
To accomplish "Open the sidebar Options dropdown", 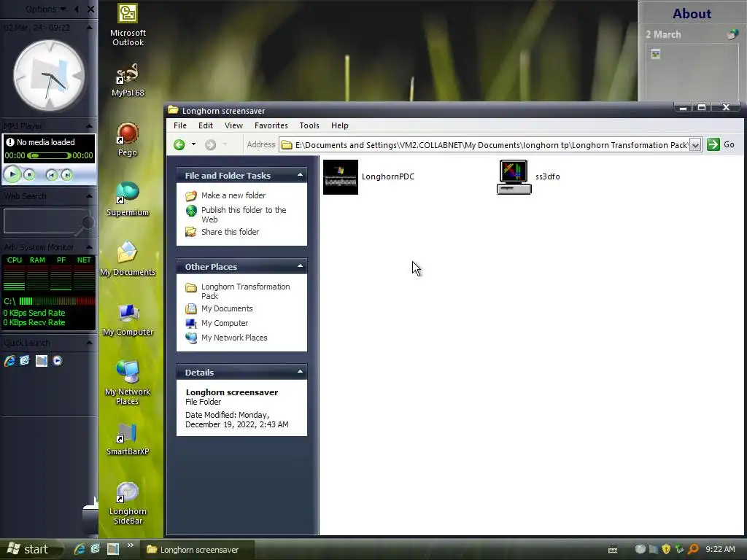I will [47, 9].
